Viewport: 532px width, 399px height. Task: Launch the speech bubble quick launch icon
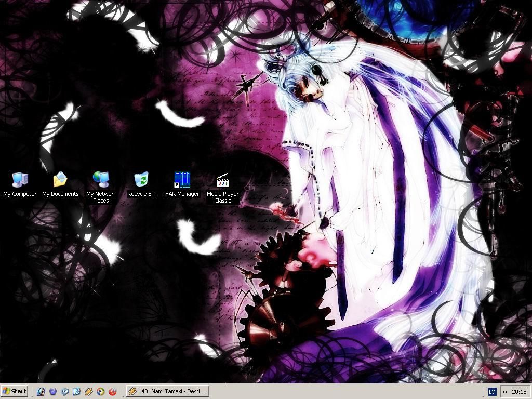pos(65,392)
